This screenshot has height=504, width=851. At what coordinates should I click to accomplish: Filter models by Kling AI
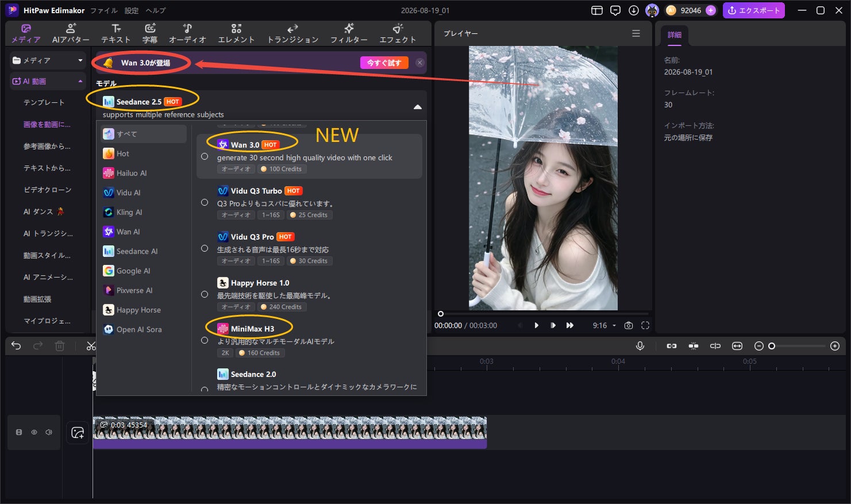pos(144,212)
